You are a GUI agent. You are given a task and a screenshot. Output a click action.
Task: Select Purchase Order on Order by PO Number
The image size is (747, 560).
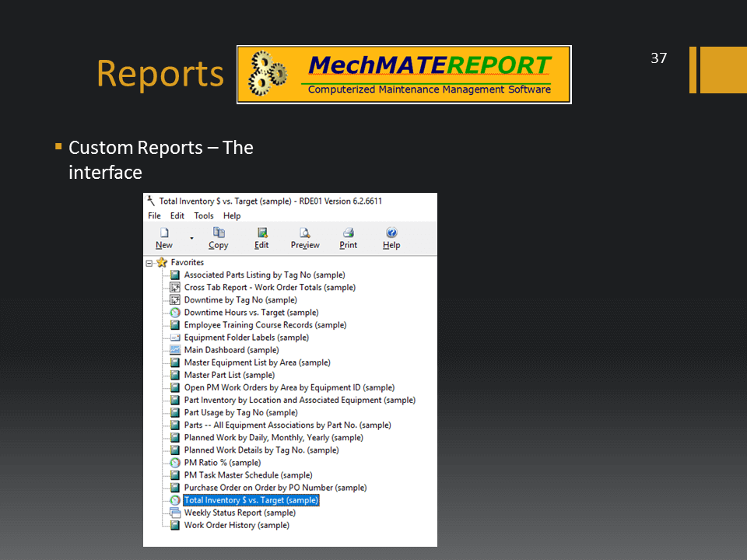point(275,488)
